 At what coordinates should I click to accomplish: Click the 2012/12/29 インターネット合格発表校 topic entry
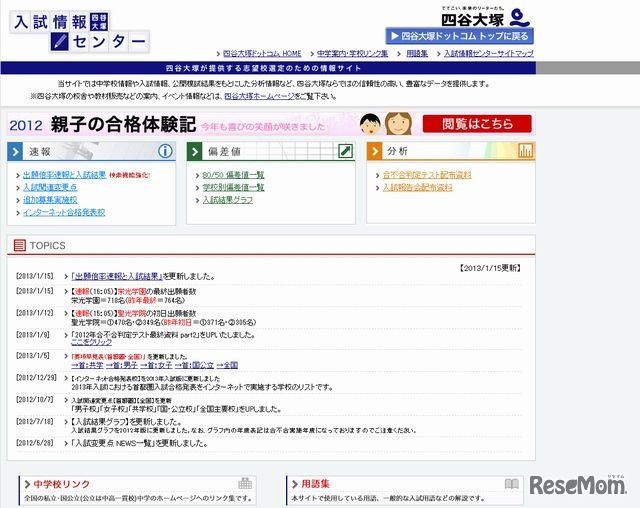[202, 383]
